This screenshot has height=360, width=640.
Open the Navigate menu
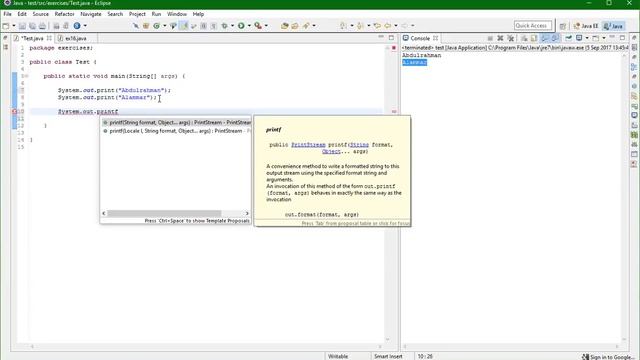[91, 14]
